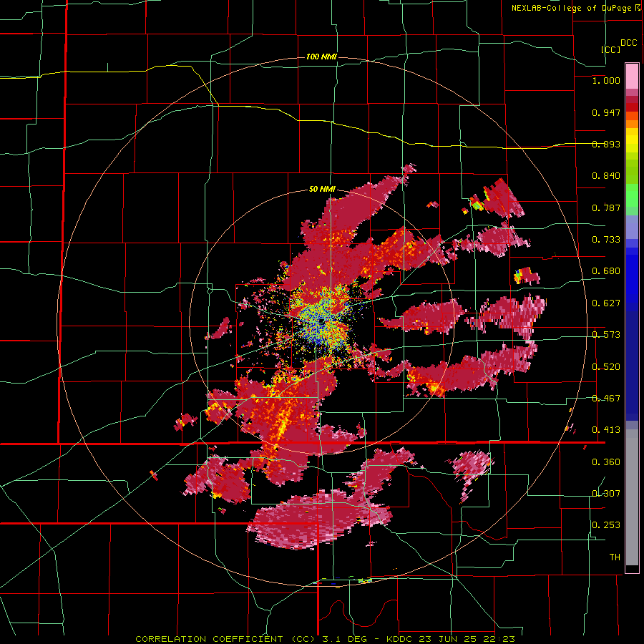Pick the light pink color bar segment
The image size is (644, 644).
(x=632, y=77)
